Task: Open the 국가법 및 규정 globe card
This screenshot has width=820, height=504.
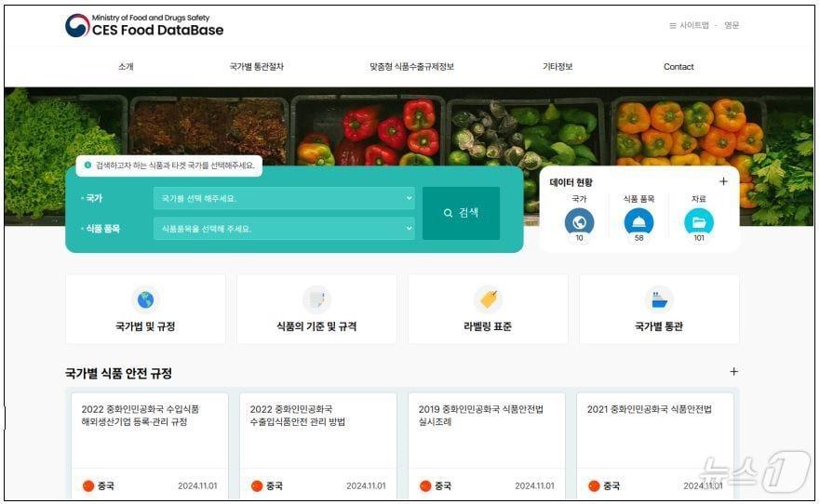Action: (145, 309)
